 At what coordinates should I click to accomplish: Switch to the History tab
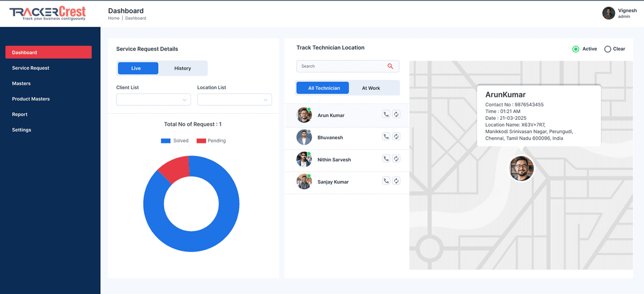click(182, 68)
